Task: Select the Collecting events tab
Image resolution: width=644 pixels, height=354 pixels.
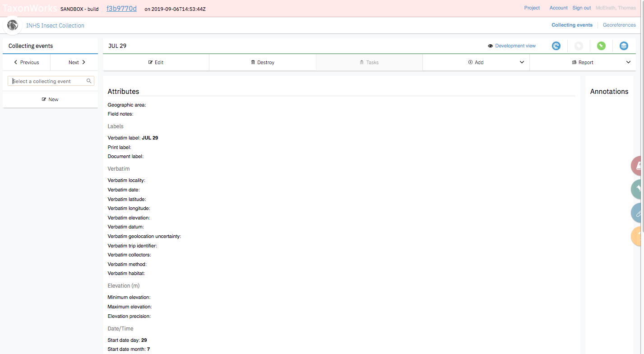Action: click(572, 25)
